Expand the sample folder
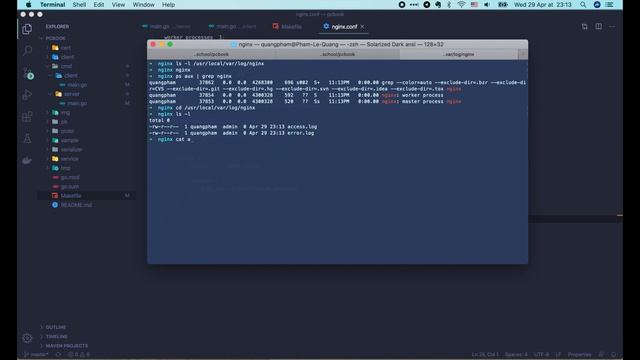640x360 pixels. click(x=69, y=140)
